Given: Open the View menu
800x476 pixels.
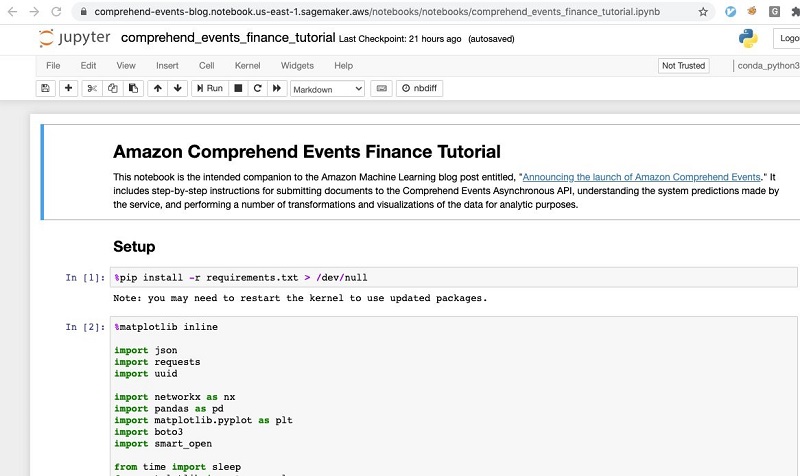Looking at the screenshot, I should pos(126,65).
